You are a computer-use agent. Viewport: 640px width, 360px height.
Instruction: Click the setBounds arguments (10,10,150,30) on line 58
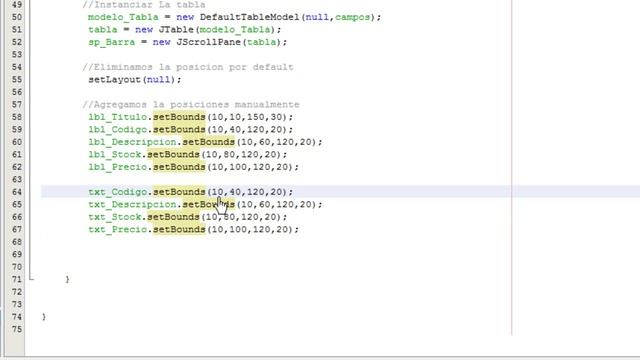248,117
